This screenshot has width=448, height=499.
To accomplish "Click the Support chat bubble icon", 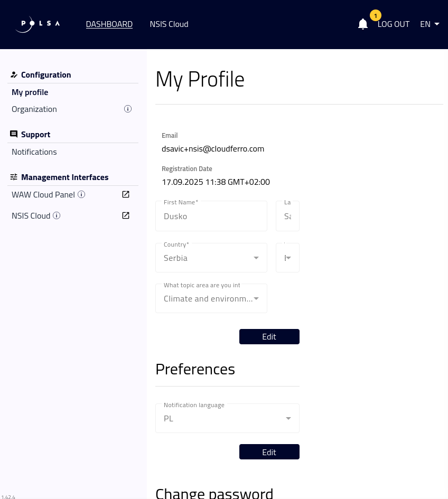I will coord(14,134).
